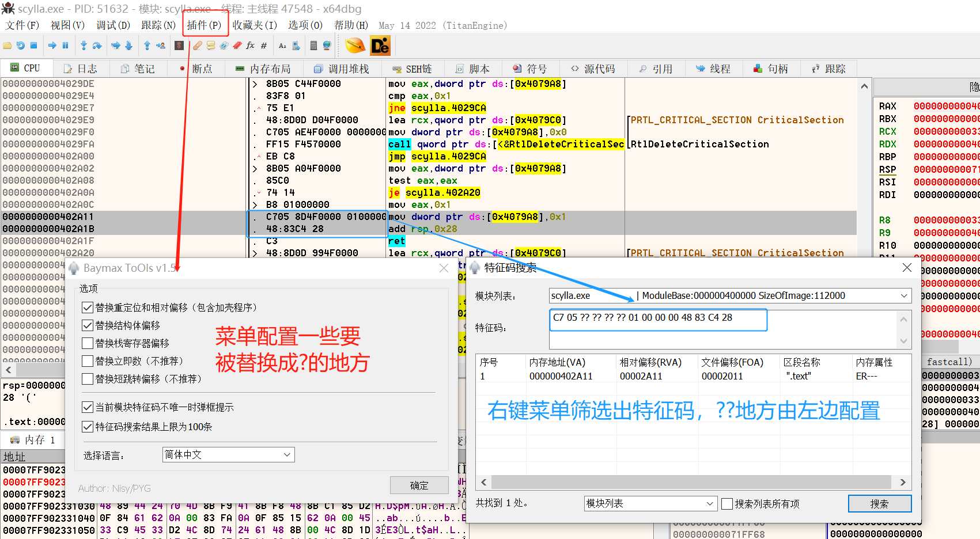The height and width of the screenshot is (539, 980).
Task: Click the 确定 button in Baymax ToOls
Action: (419, 485)
